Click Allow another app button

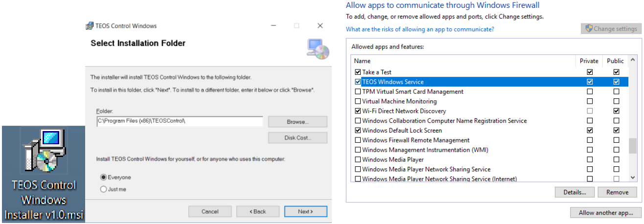coord(605,213)
